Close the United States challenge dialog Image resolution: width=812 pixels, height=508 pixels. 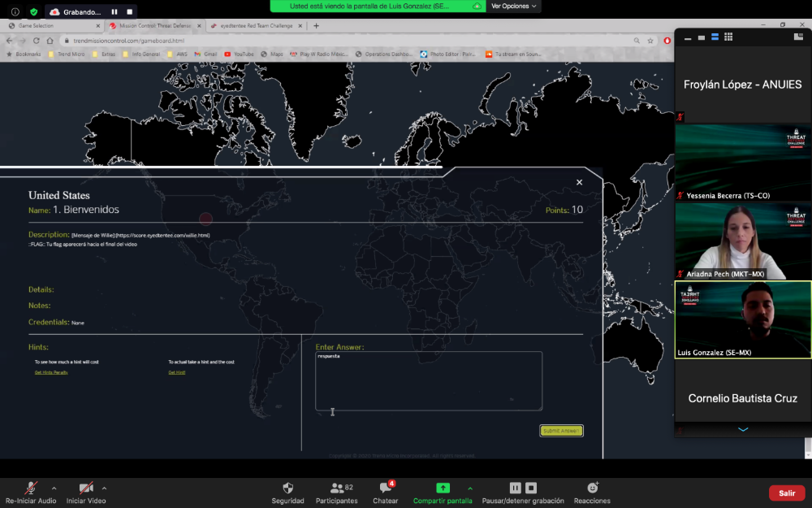pyautogui.click(x=579, y=183)
